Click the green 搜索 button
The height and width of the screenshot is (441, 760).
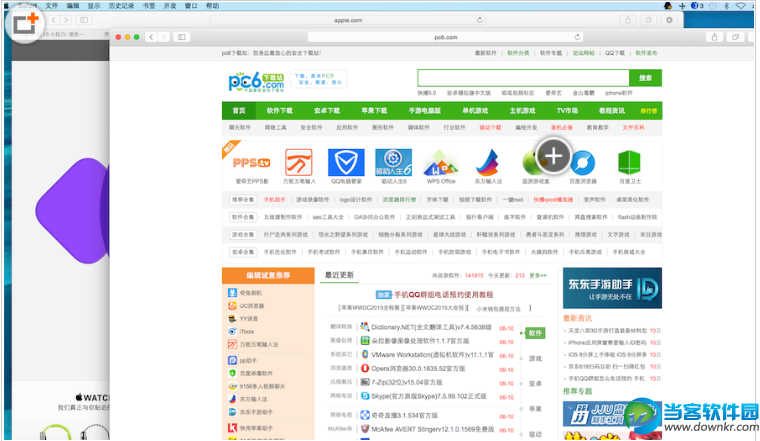(645, 78)
